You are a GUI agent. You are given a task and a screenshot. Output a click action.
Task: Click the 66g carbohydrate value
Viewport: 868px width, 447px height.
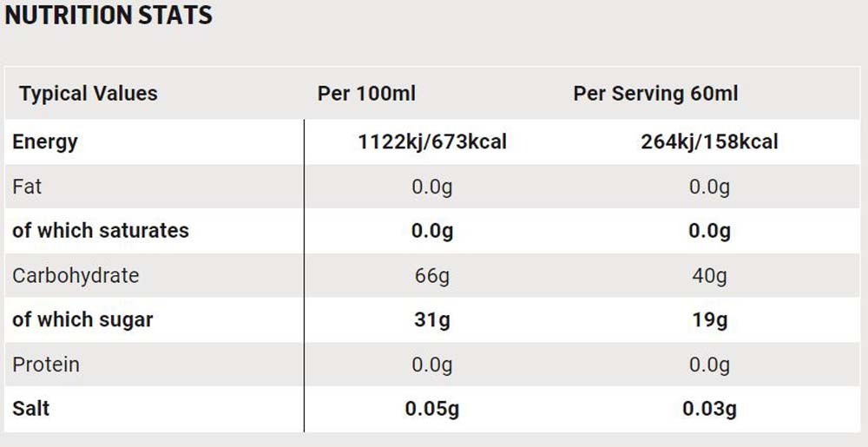432,275
